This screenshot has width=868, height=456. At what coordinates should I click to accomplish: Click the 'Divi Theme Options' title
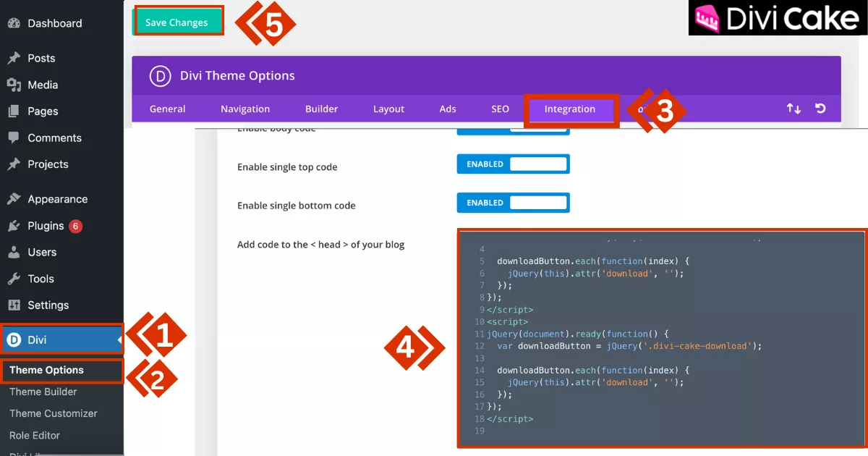pyautogui.click(x=237, y=75)
